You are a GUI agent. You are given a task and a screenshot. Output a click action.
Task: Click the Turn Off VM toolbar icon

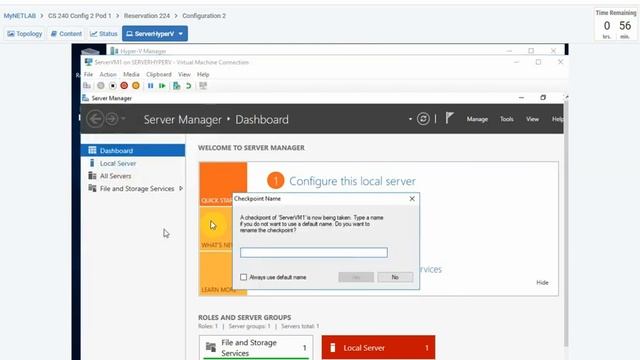coord(112,86)
